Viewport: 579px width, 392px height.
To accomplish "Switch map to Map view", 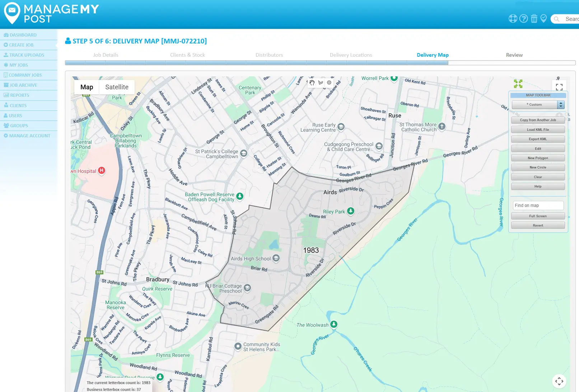I will click(x=87, y=87).
